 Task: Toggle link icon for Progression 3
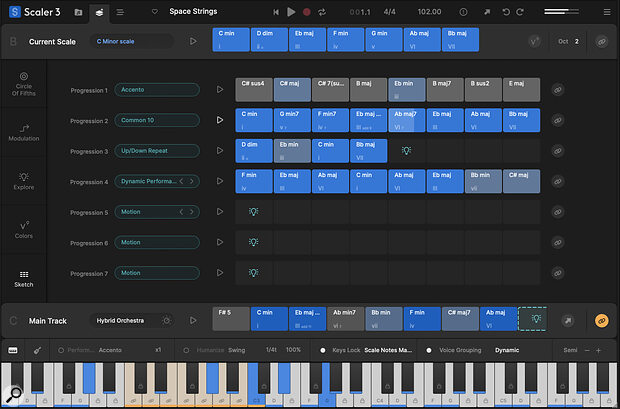[558, 151]
